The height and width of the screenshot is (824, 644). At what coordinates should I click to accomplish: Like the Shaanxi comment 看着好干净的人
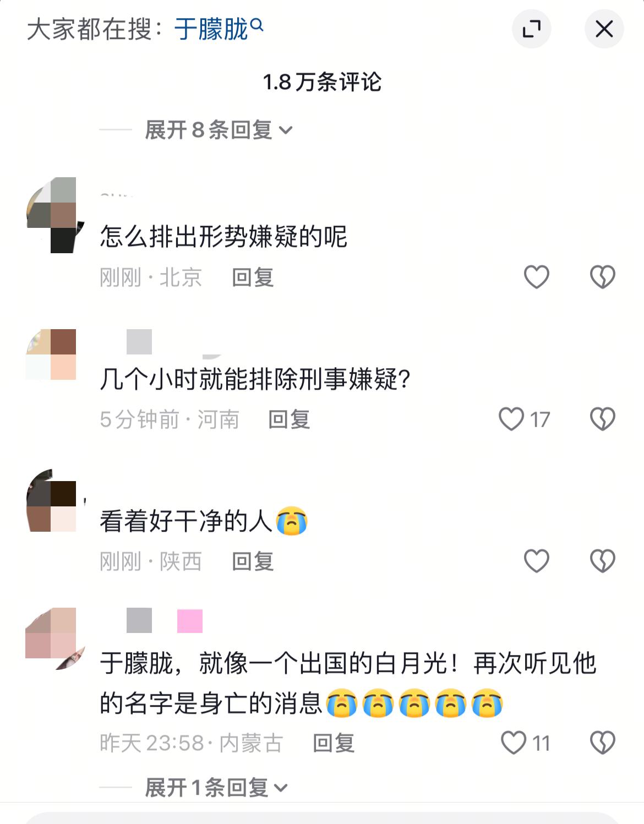click(x=536, y=561)
